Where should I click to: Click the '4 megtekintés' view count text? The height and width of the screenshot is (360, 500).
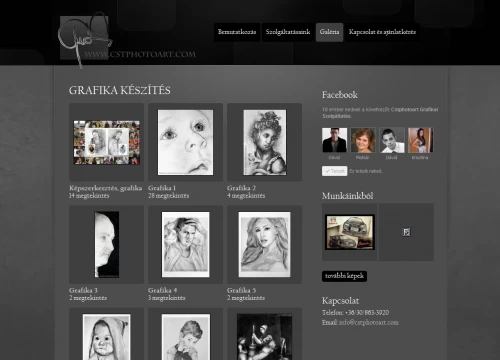coord(246,196)
